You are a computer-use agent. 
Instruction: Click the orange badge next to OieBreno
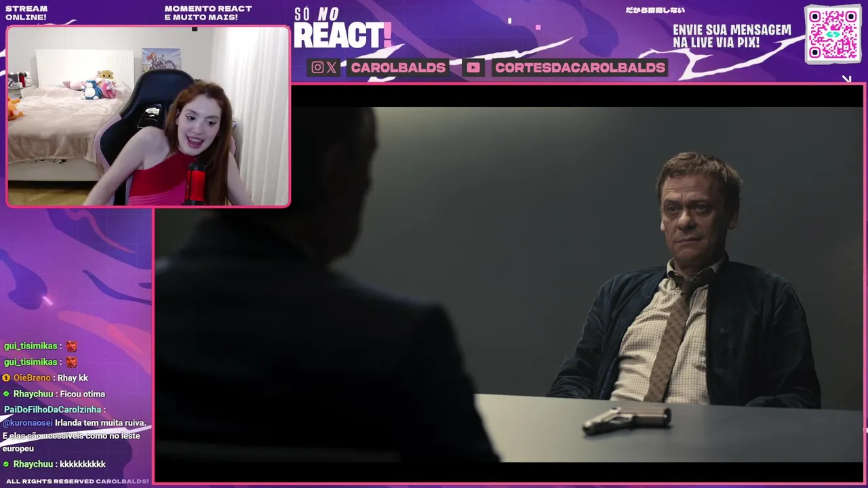(6, 378)
